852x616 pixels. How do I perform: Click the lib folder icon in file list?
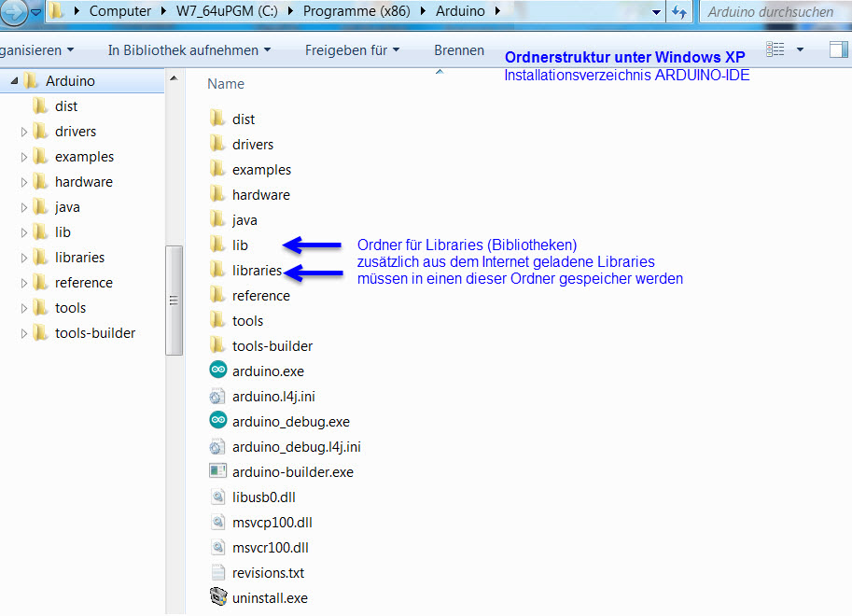(217, 245)
